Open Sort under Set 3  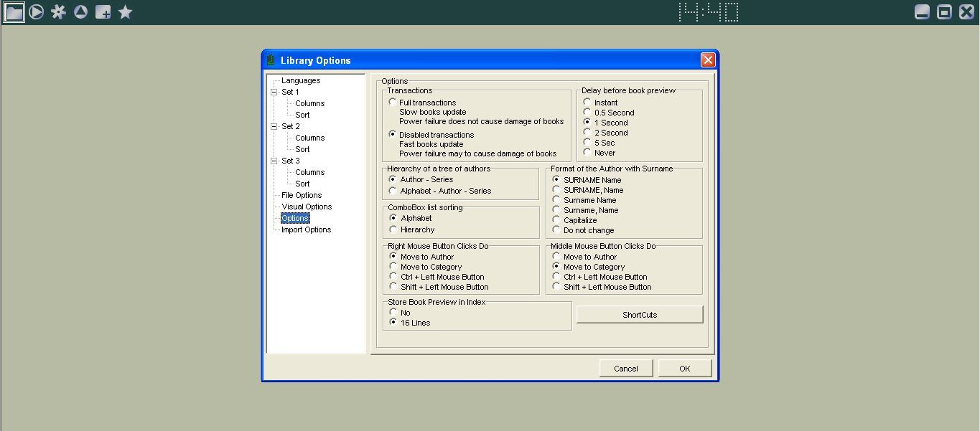(x=303, y=184)
